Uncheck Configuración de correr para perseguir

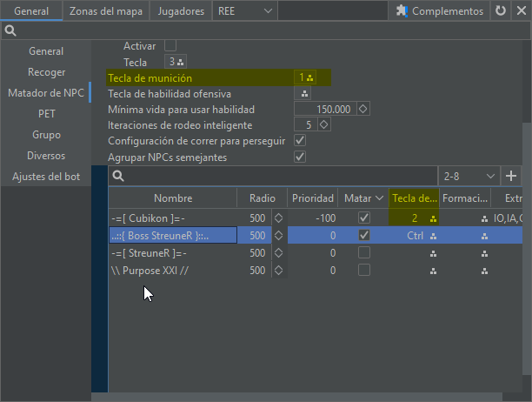[301, 141]
